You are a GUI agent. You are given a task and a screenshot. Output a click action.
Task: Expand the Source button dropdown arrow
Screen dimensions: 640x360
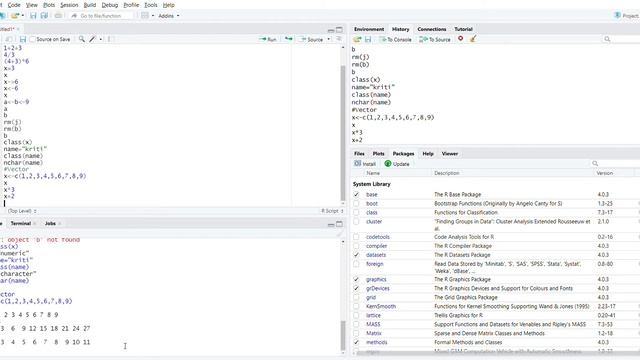(x=329, y=39)
